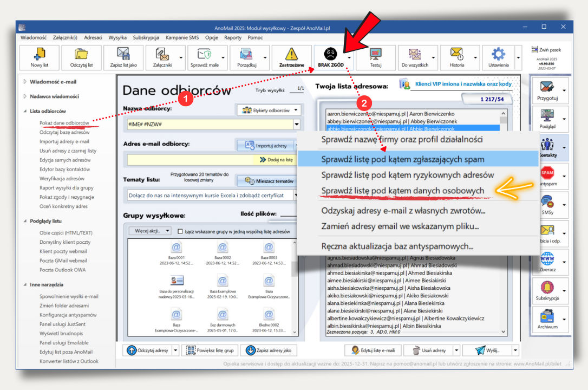Click the Powiększ listę grup button
Viewport: 588px width, 390px height.
[x=210, y=350]
